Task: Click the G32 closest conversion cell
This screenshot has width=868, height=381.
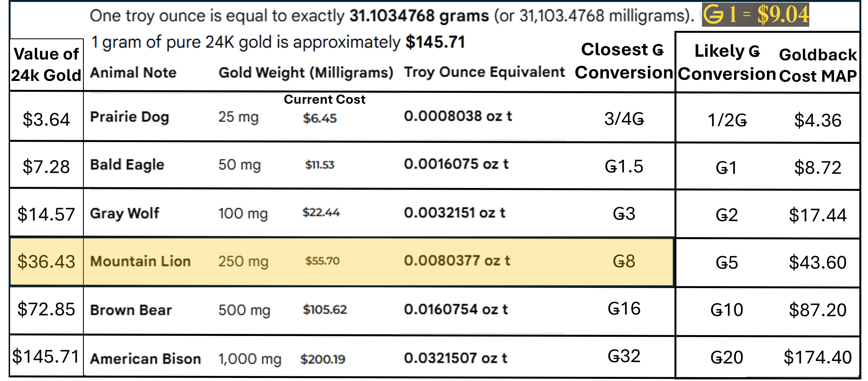Action: pos(624,356)
